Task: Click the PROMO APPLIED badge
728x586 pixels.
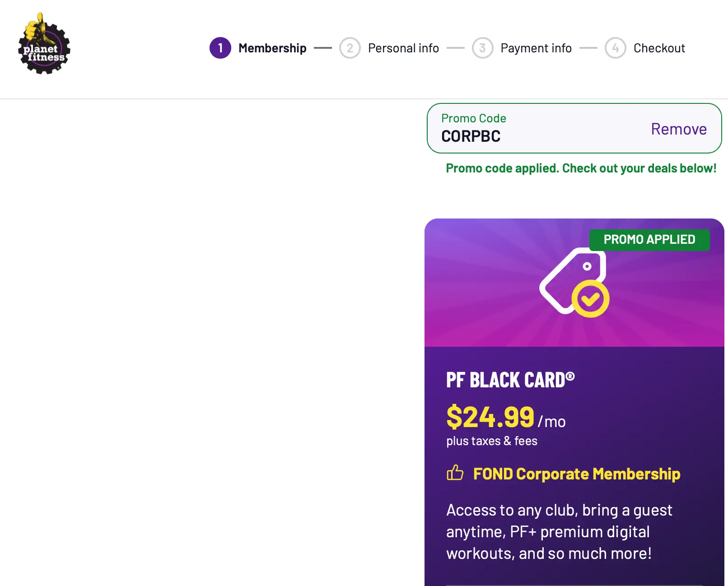Action: (x=650, y=239)
